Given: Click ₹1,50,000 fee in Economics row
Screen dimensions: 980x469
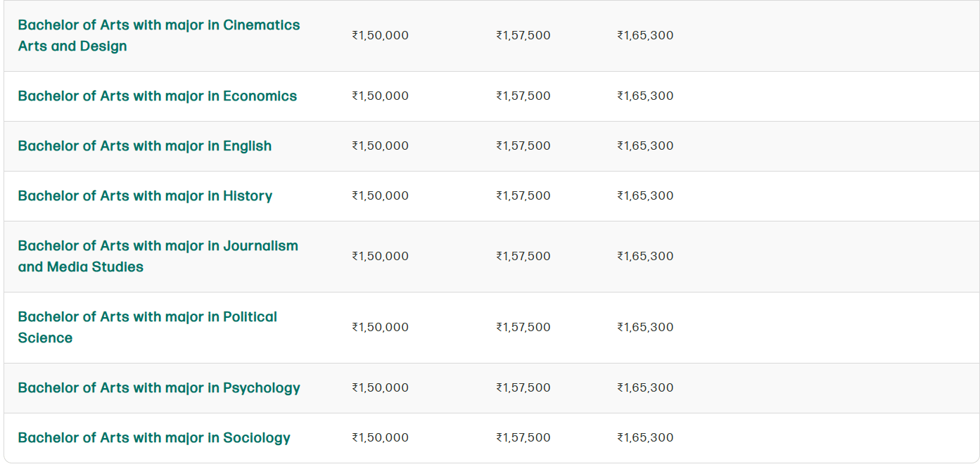Looking at the screenshot, I should point(380,96).
